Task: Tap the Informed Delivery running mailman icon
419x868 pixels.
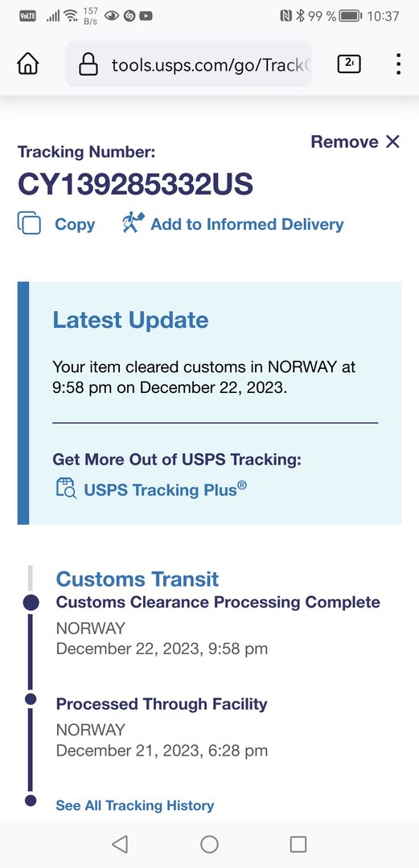Action: pyautogui.click(x=134, y=223)
